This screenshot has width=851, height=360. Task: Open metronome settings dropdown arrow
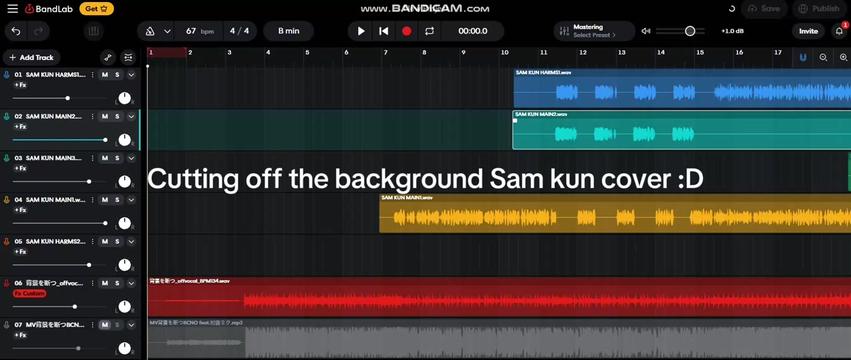(167, 31)
